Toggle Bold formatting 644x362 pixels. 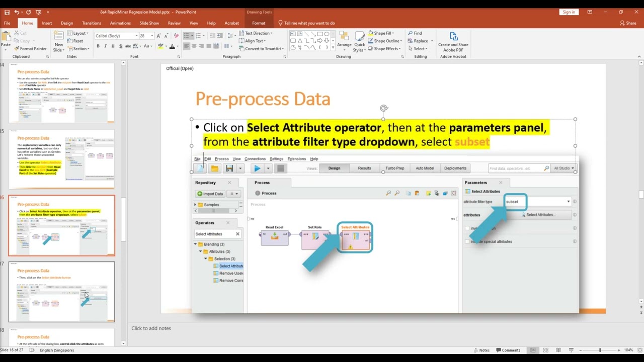[x=98, y=46]
